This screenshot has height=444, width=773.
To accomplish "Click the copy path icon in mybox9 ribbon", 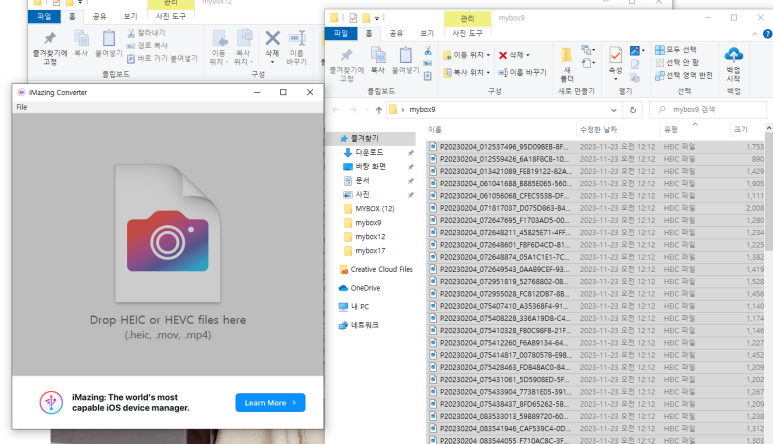I will click(427, 64).
